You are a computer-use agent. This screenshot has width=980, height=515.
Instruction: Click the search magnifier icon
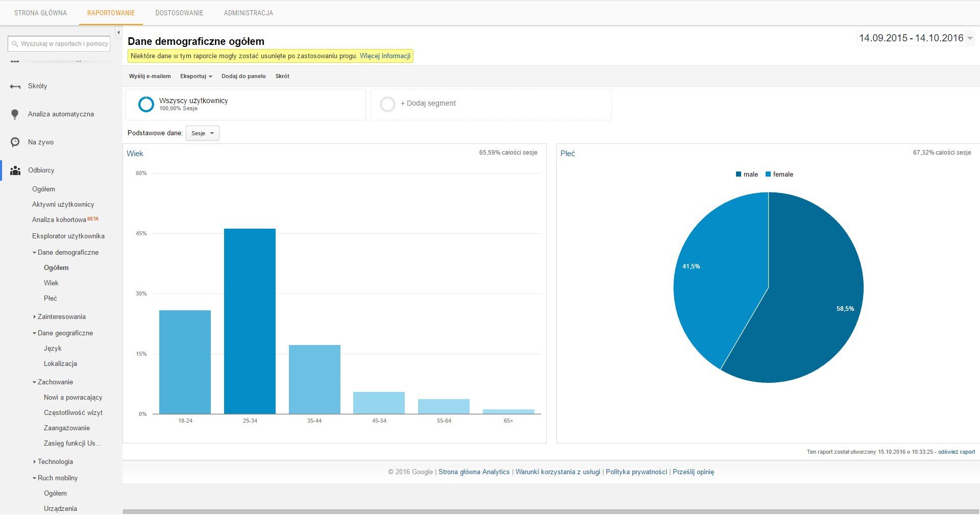point(15,44)
